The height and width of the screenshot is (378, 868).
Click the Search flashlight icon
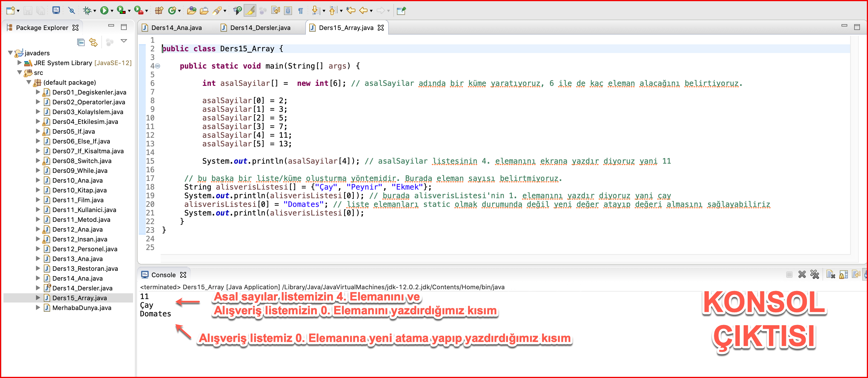(x=217, y=10)
